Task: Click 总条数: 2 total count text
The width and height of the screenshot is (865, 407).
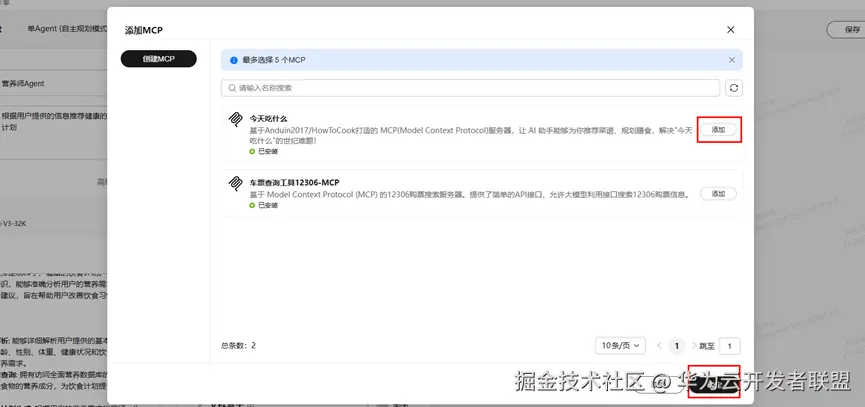Action: pos(238,346)
